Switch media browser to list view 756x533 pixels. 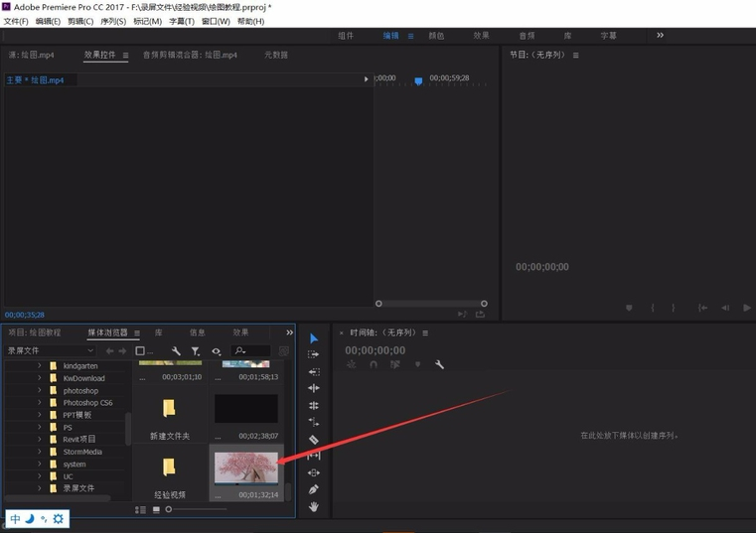(x=140, y=510)
